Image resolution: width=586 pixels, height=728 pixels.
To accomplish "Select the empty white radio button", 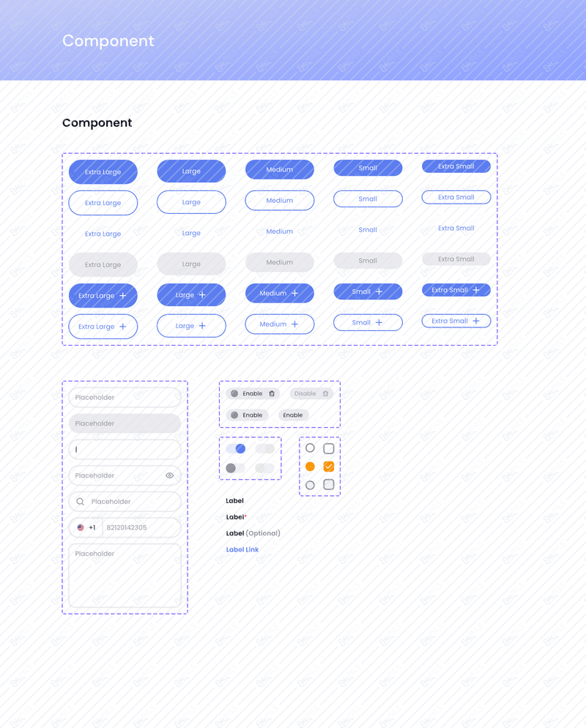I will pos(310,448).
